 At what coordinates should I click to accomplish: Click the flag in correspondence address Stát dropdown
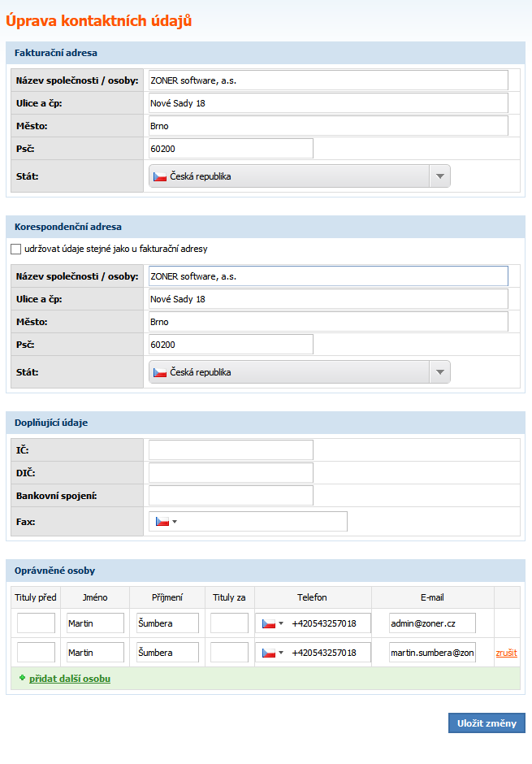160,372
